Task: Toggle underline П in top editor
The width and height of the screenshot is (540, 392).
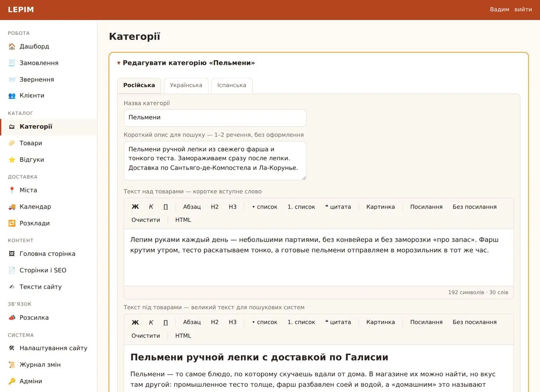Action: [x=165, y=207]
